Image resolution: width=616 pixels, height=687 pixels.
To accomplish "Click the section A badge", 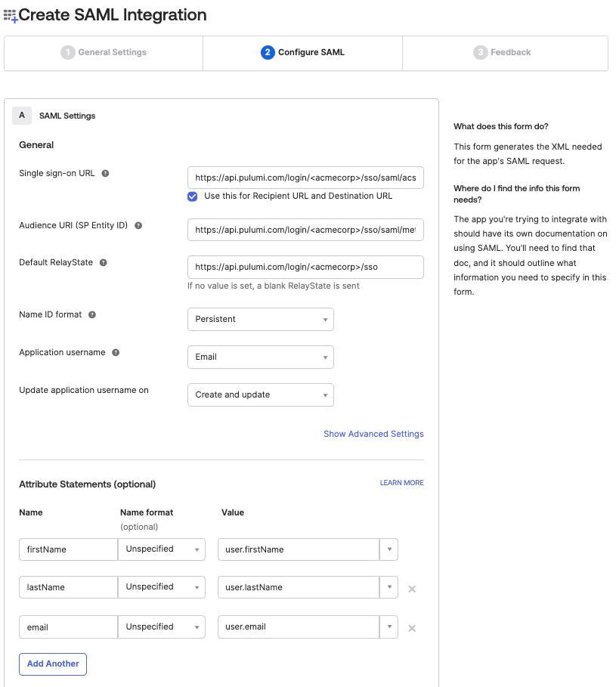I will click(22, 116).
